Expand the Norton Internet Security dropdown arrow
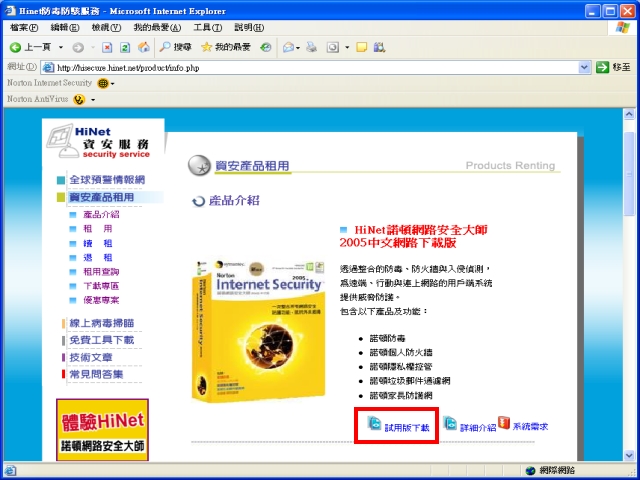640x480 pixels. point(113,84)
